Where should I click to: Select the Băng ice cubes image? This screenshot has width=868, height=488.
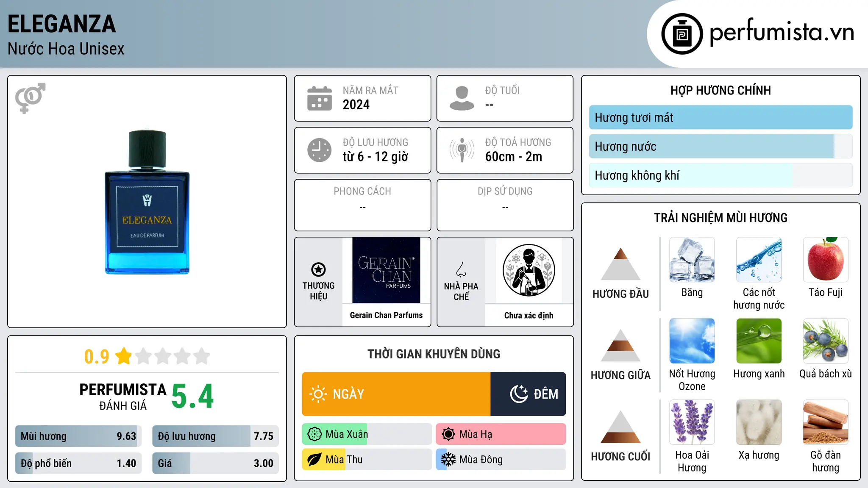(692, 260)
